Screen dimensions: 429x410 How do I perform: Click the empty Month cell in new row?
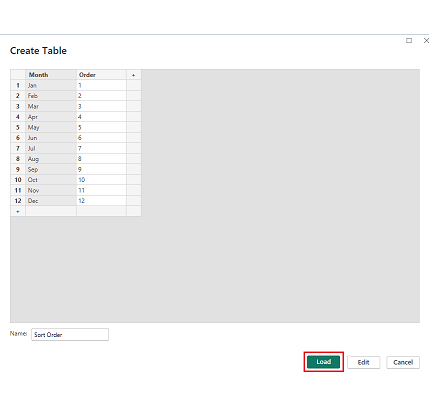click(51, 211)
